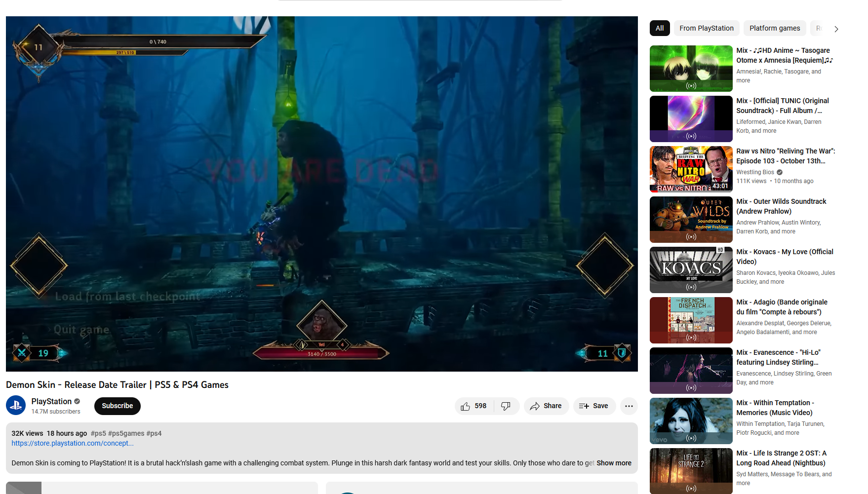Click the Raw vs Nitro Reliving The War title
Viewport: 868px width, 494px height.
(x=786, y=156)
